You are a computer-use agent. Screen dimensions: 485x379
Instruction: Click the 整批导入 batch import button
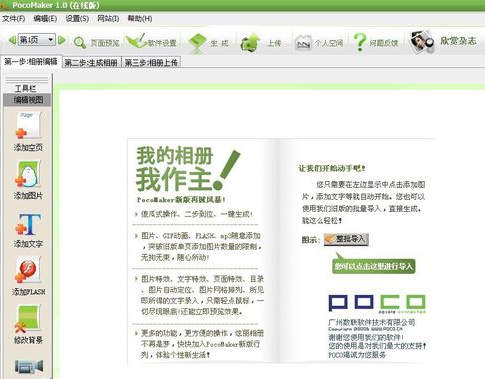tap(346, 239)
